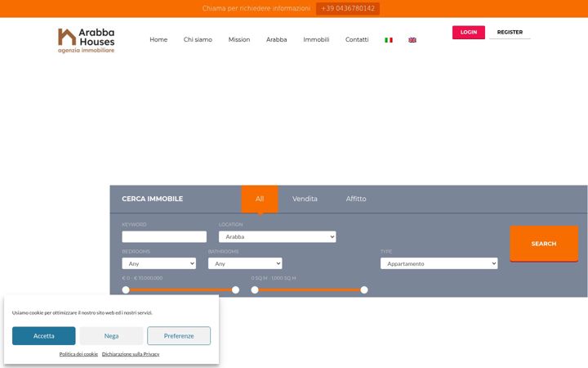Open the Arabba menu item
This screenshot has height=368, width=588.
click(x=276, y=39)
